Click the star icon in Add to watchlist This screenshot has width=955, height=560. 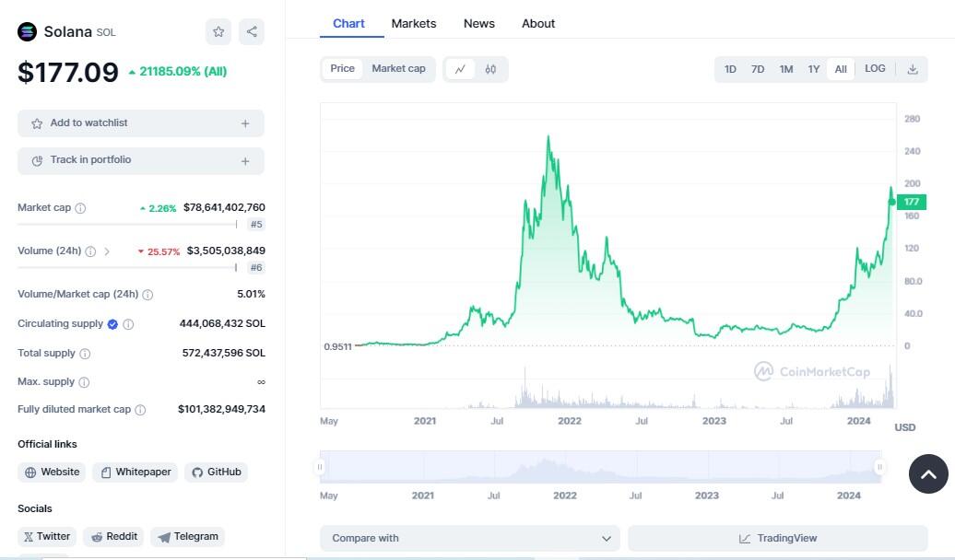[37, 123]
